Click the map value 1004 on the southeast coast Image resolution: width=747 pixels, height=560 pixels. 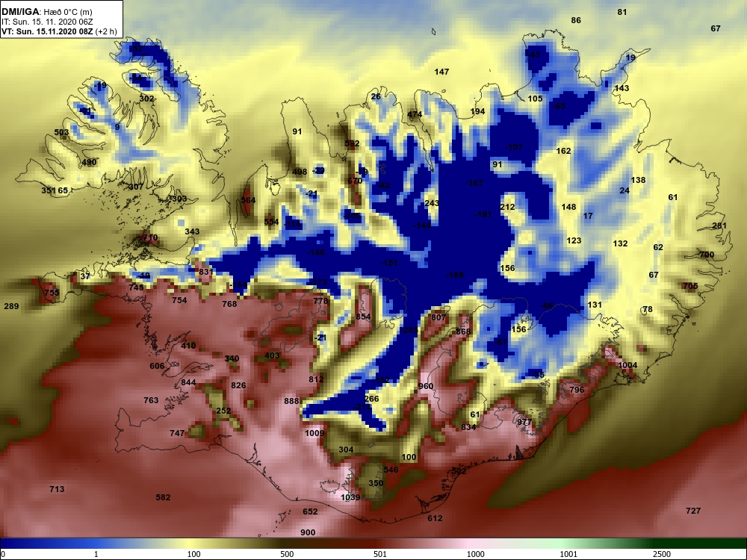[x=627, y=365]
